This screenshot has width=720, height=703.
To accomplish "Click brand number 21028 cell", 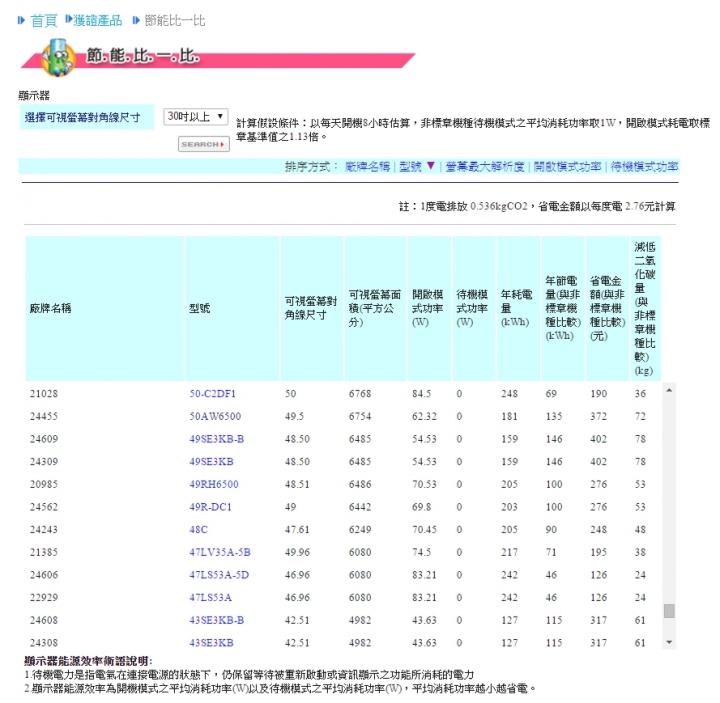I will 44,394.
